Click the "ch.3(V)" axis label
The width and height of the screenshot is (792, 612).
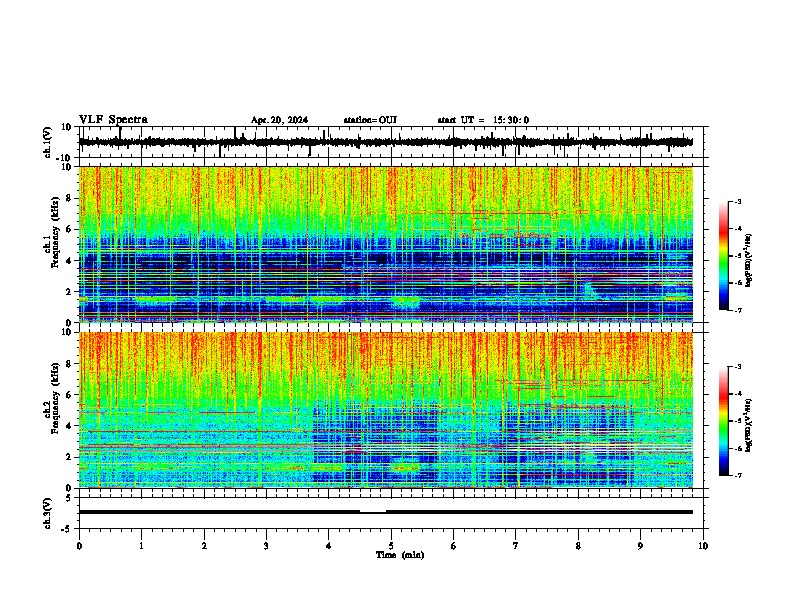(48, 513)
